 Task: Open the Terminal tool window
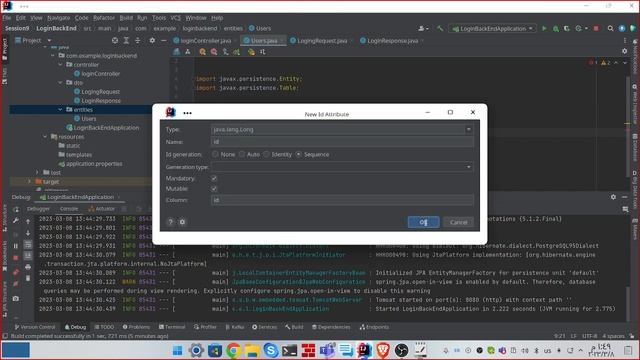(x=172, y=327)
